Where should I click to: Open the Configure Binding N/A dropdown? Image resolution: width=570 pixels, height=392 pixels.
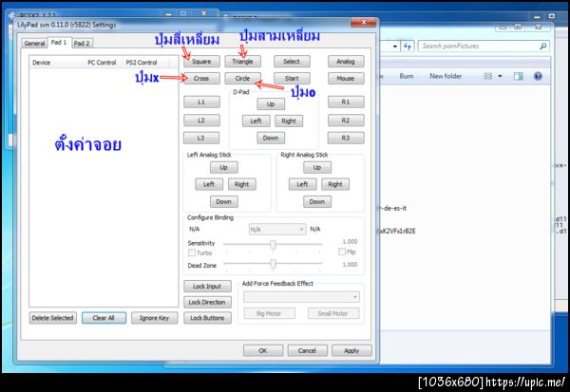pos(277,230)
